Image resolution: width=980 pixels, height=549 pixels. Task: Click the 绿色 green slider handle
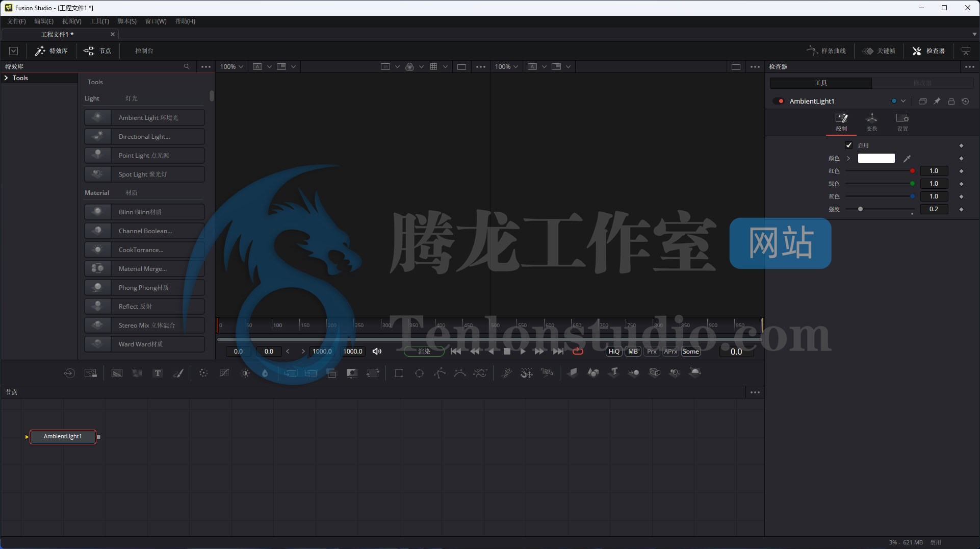[x=912, y=184]
